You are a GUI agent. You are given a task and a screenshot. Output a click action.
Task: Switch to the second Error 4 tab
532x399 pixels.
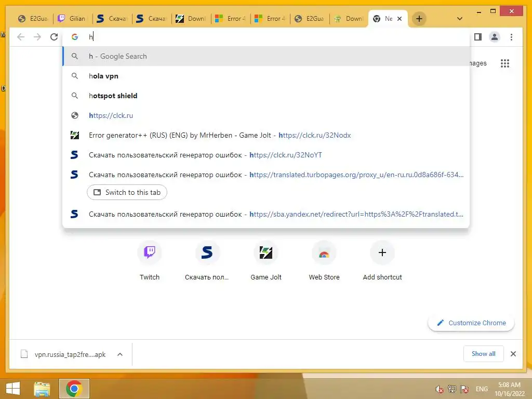(270, 19)
